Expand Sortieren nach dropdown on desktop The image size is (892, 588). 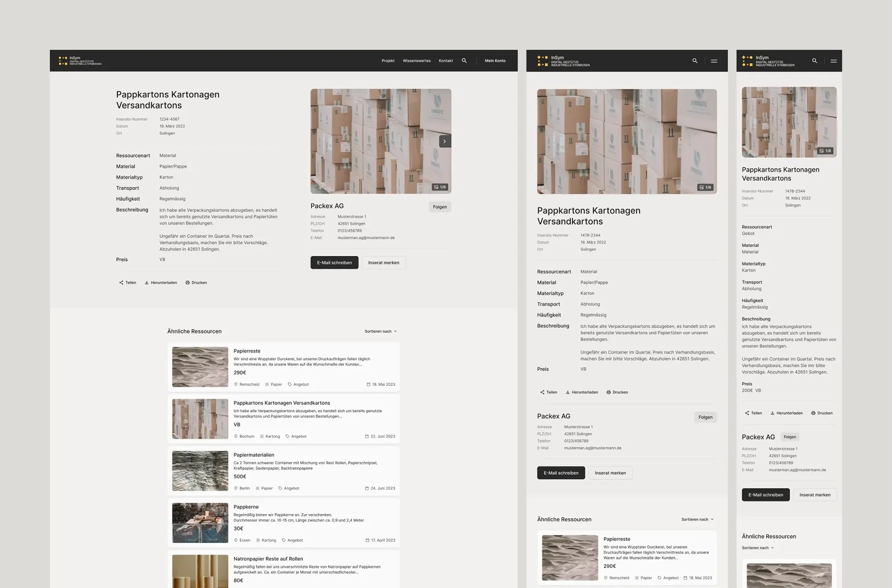380,331
